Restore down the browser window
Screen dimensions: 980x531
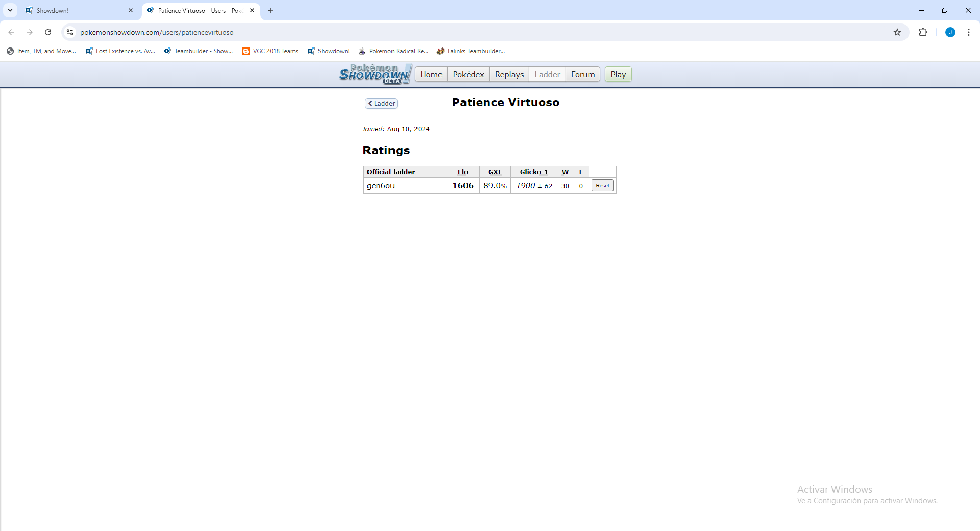click(945, 10)
